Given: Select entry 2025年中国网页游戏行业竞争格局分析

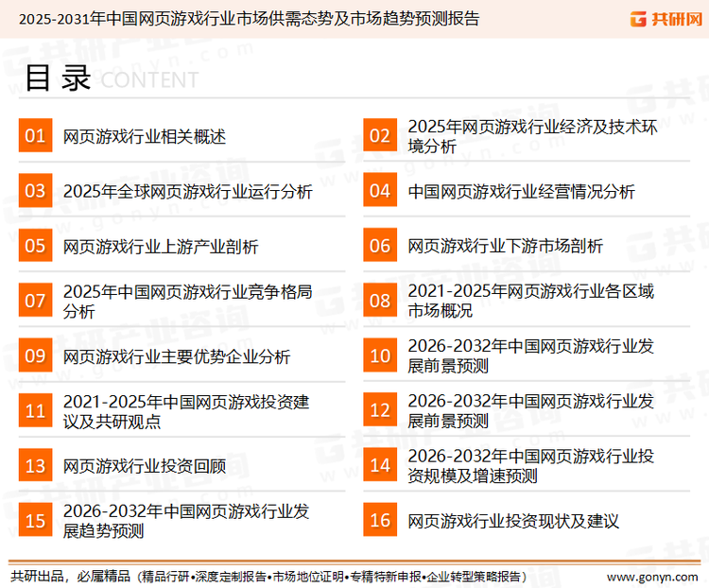Looking at the screenshot, I should click(188, 302).
